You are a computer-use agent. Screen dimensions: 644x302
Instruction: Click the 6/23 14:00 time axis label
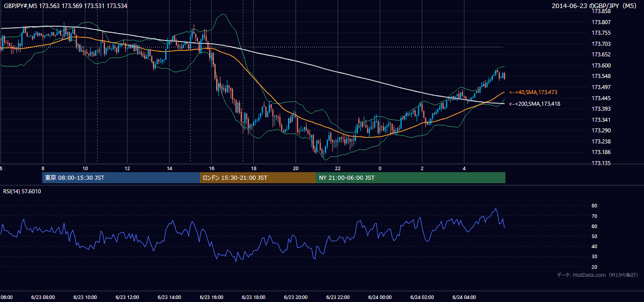pos(169,297)
